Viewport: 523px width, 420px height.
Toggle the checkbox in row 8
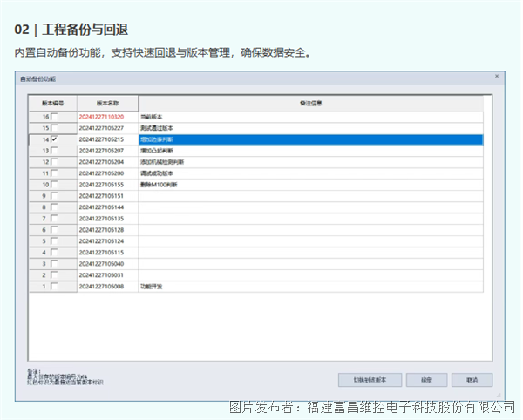(x=55, y=207)
